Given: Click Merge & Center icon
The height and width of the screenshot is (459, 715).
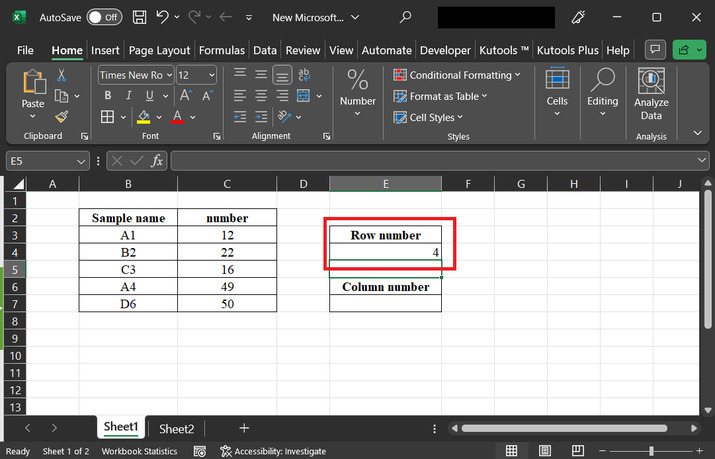Looking at the screenshot, I should pyautogui.click(x=303, y=96).
